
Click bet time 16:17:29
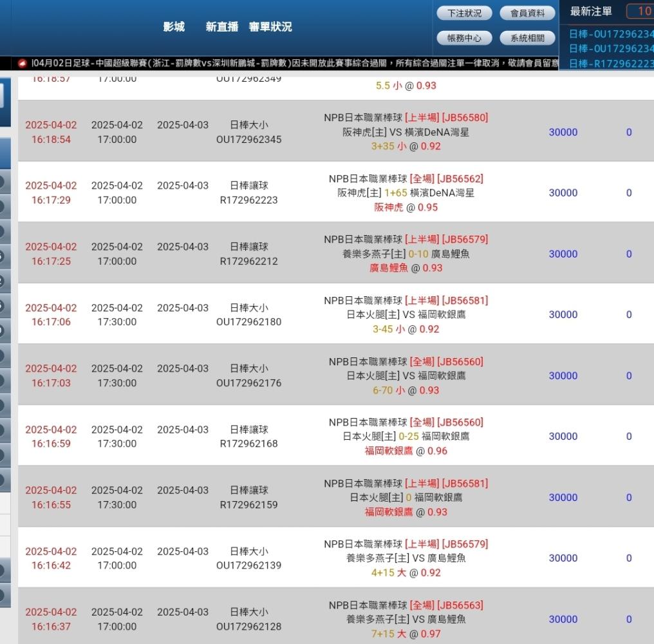(51, 200)
